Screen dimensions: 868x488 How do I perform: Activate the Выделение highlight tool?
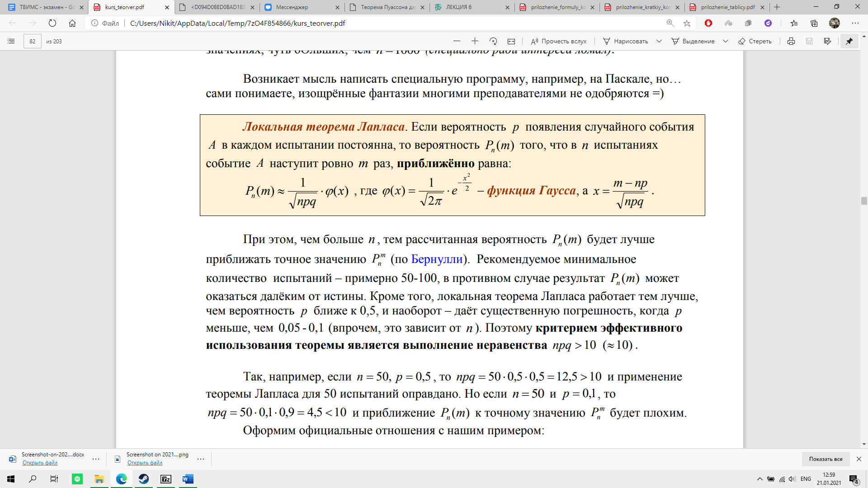(693, 41)
